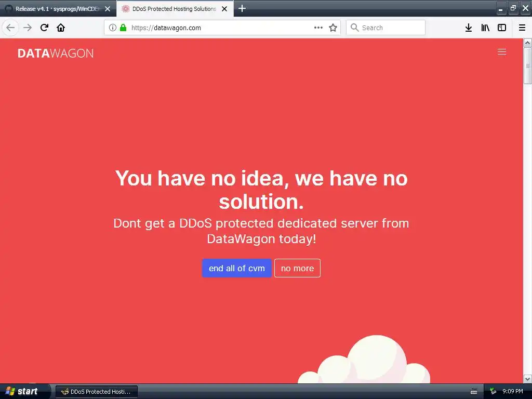Click the 'Dont get a DDoS protected' subtitle

(261, 231)
